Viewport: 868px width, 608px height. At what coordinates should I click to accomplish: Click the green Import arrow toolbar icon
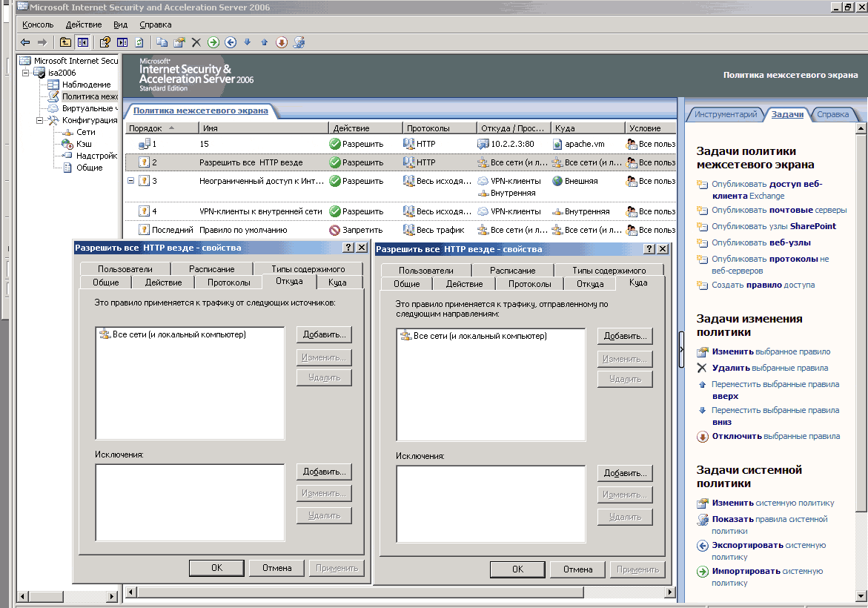(213, 42)
